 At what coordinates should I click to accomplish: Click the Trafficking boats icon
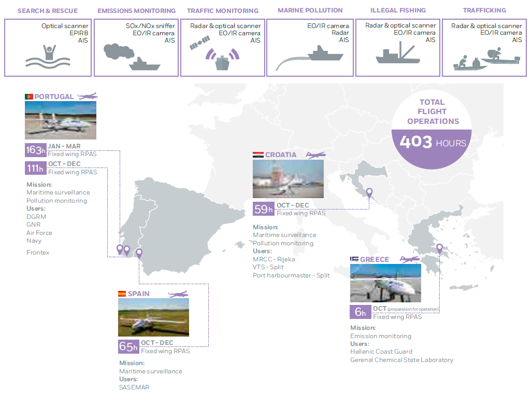pyautogui.click(x=486, y=59)
